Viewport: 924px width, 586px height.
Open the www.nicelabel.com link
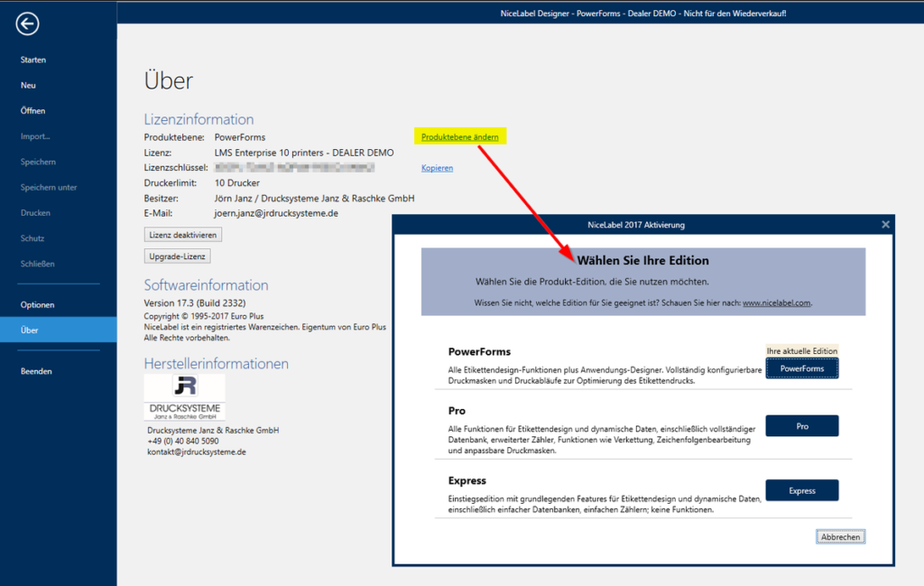coord(776,303)
